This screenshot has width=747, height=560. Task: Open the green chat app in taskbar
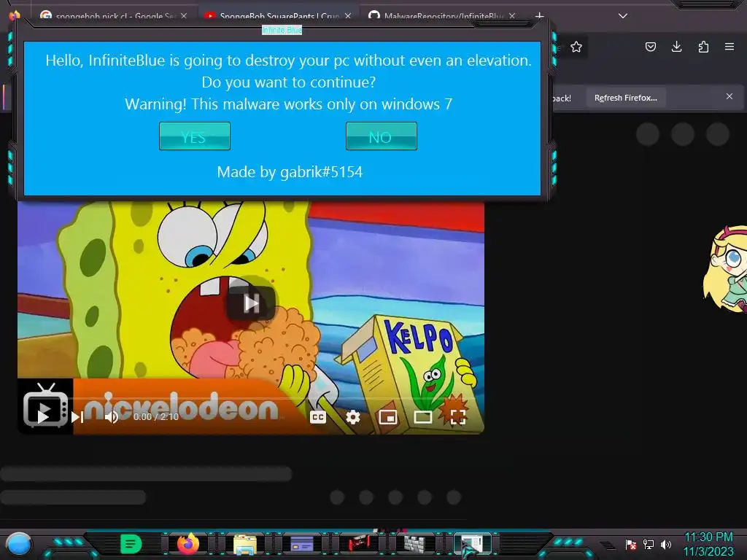click(x=131, y=544)
